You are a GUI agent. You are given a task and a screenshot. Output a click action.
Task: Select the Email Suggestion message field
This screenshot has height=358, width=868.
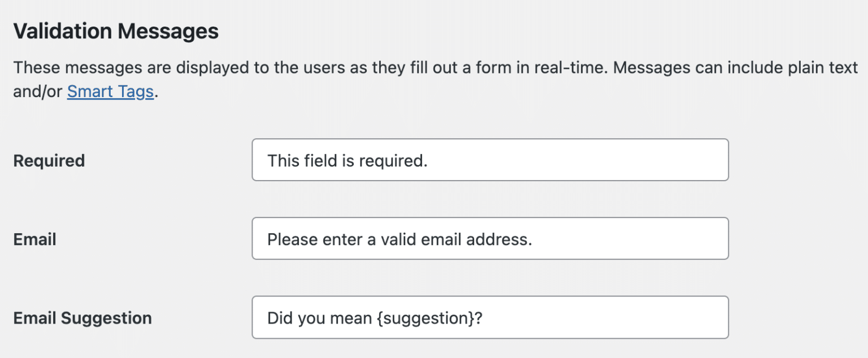coord(489,317)
